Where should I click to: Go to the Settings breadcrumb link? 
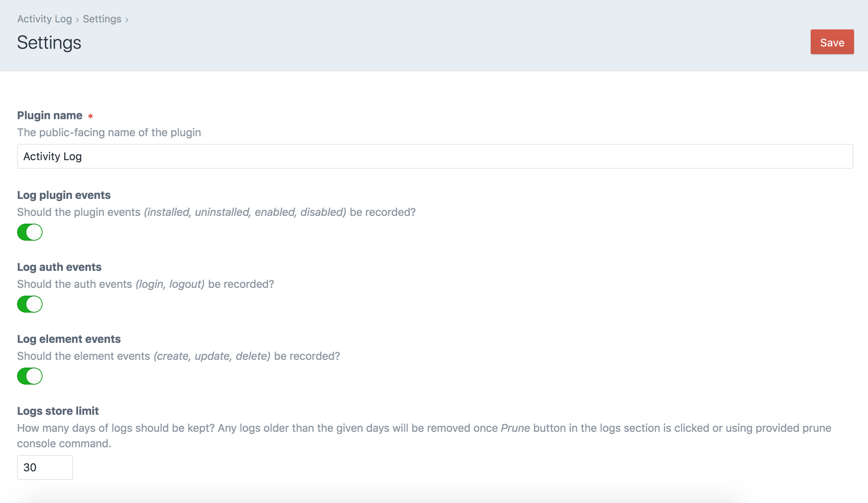(102, 19)
